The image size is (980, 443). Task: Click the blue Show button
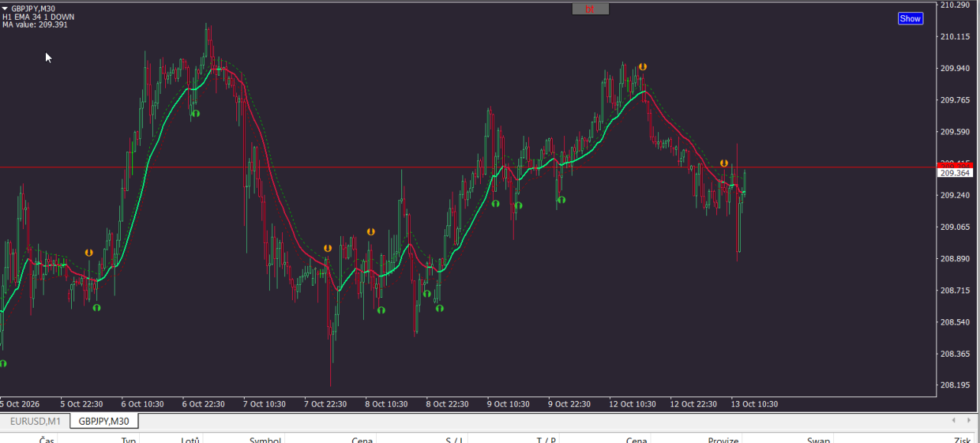pos(910,18)
